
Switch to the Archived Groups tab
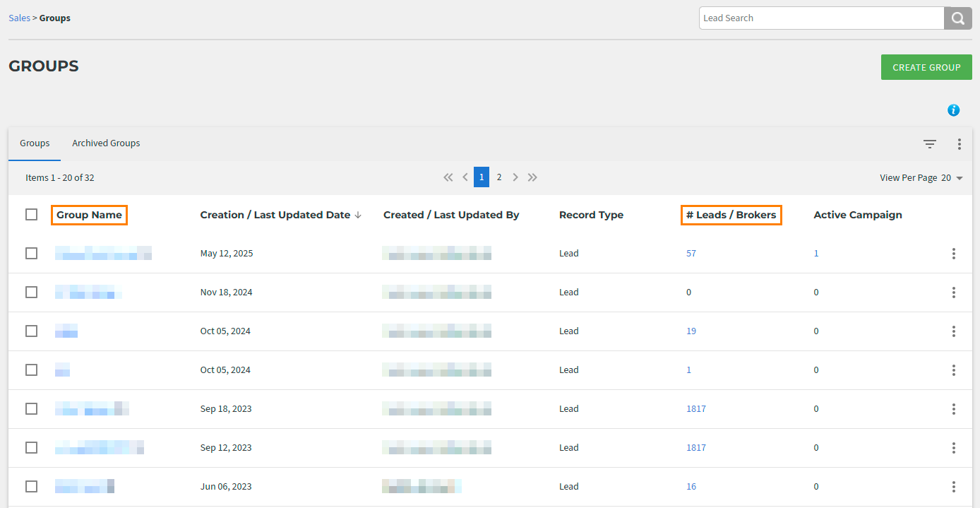click(x=106, y=143)
